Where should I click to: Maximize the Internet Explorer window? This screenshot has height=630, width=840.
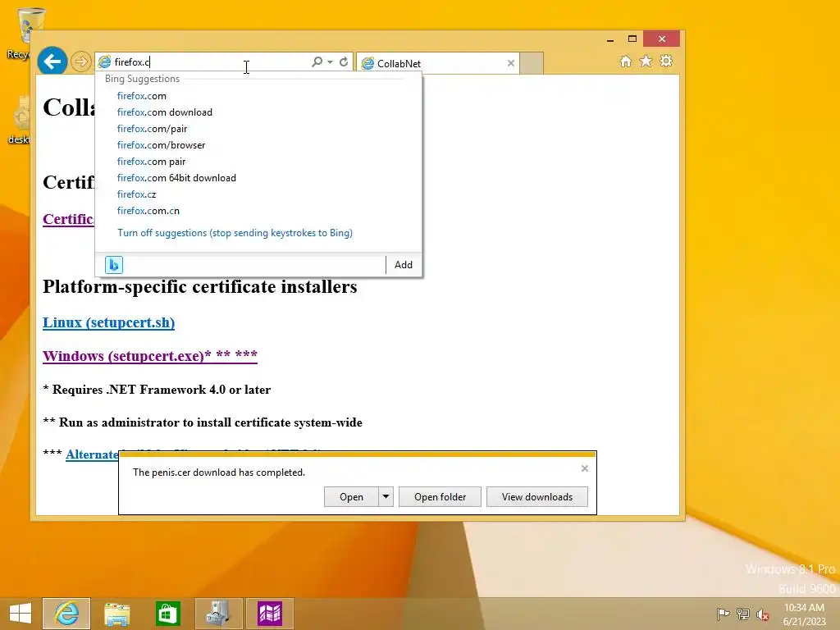tap(632, 39)
